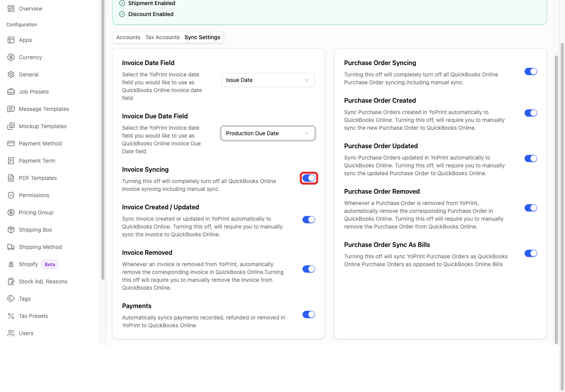Viewport: 565px width, 392px height.
Task: Click the Tax Presets percent icon
Action: coord(11,316)
